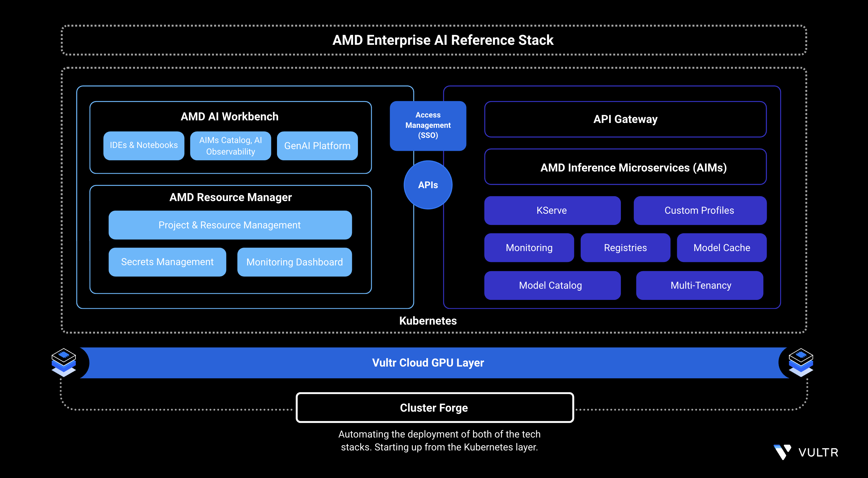Click AMD Enterprise AI Reference Stack title
The height and width of the screenshot is (478, 868).
coord(443,40)
